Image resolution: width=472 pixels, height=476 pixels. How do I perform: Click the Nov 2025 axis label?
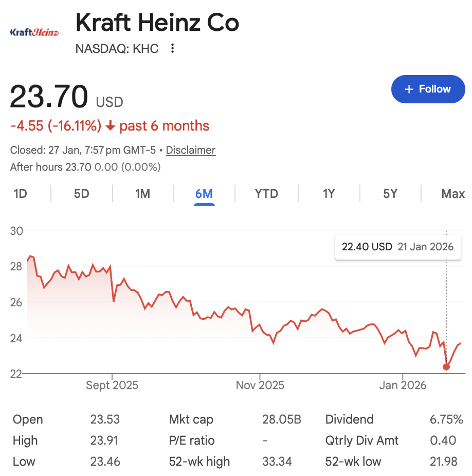(260, 385)
